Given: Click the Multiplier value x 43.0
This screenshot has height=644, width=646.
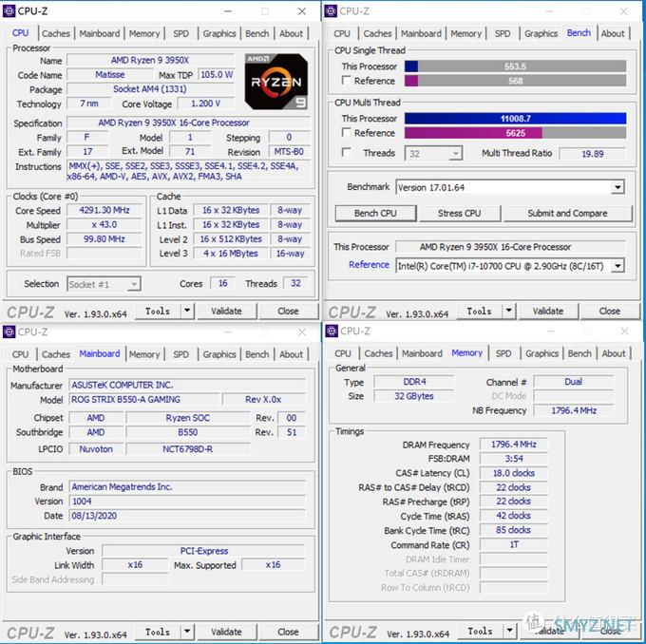Looking at the screenshot, I should [x=104, y=224].
